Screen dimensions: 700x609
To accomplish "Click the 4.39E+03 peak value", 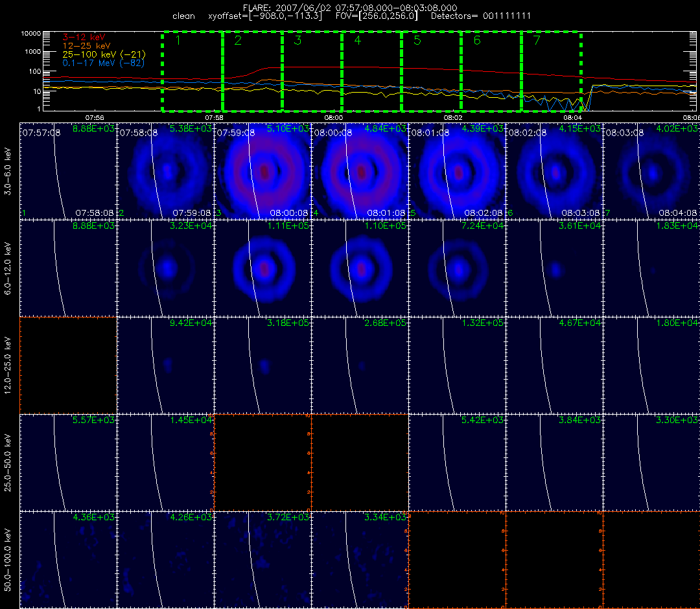I will [x=483, y=128].
